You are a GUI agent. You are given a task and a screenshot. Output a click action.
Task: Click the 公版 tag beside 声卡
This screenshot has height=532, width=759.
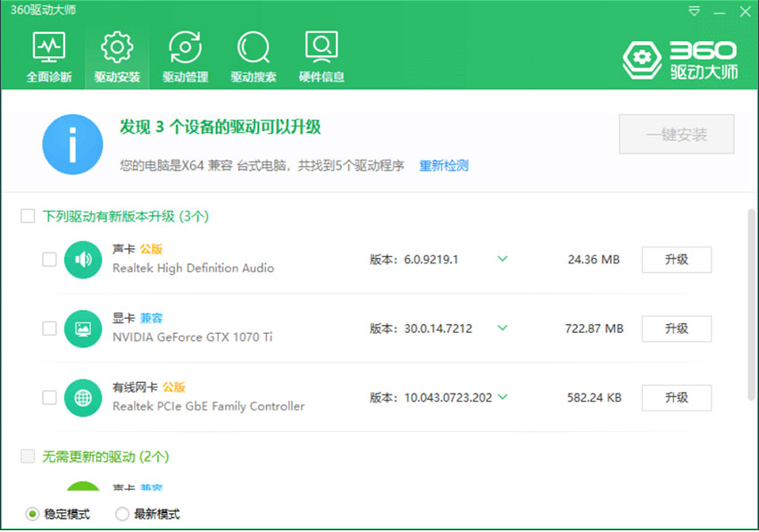pyautogui.click(x=151, y=249)
